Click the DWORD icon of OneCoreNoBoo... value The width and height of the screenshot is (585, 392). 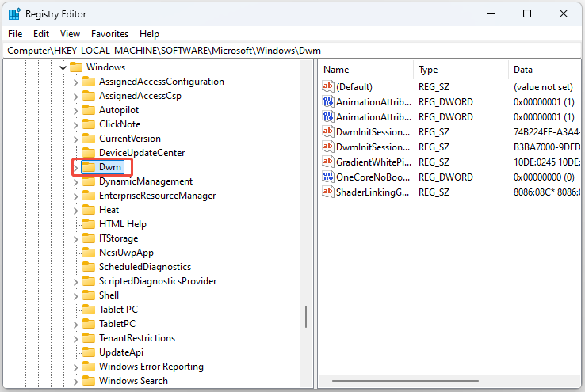(x=327, y=177)
